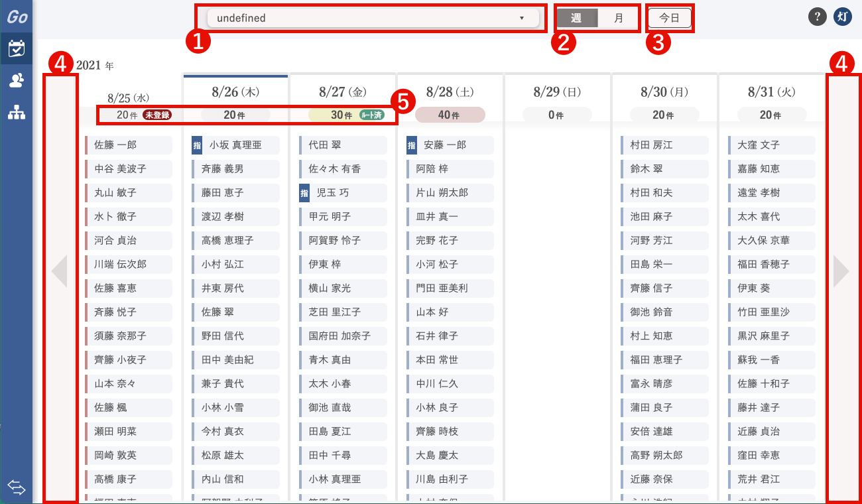The width and height of the screenshot is (862, 504).
Task: Open 片山 朔太郎 entry
Action: [x=450, y=193]
